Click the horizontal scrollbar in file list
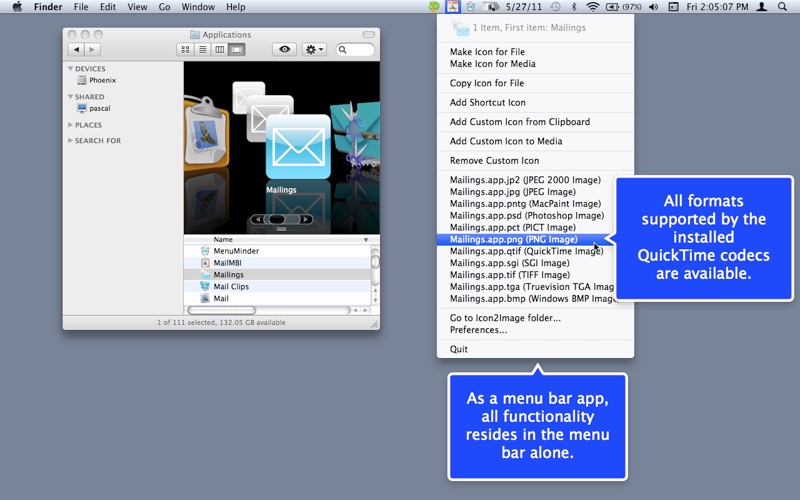 coord(221,310)
